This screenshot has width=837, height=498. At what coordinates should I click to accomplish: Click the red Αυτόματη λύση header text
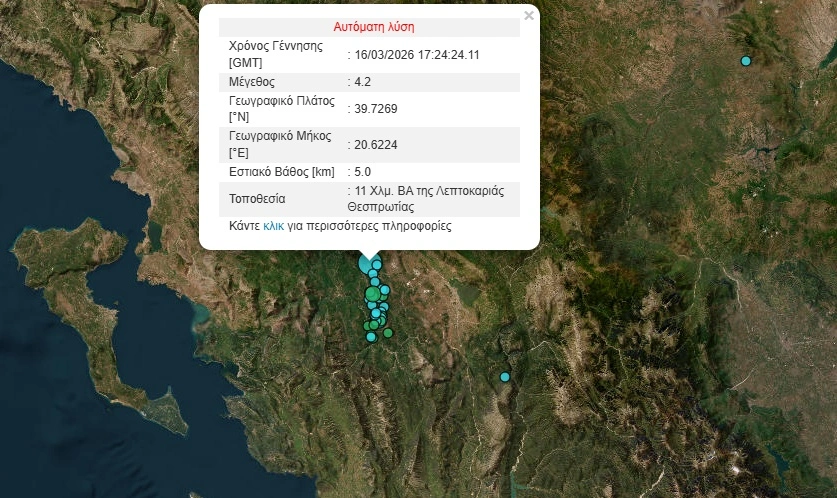pos(373,27)
